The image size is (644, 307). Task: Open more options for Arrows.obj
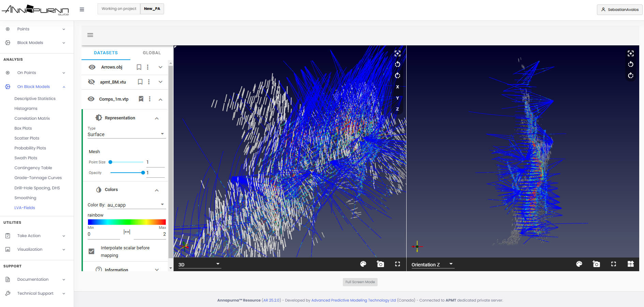(x=148, y=67)
